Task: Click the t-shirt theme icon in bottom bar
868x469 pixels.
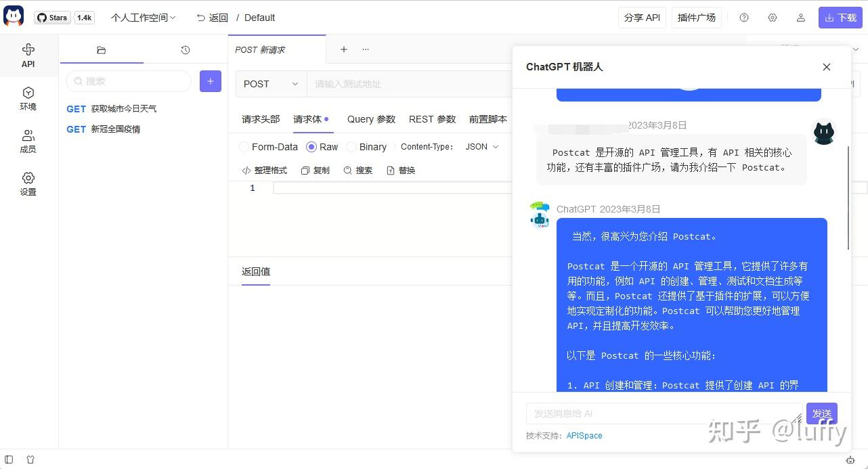Action: click(x=30, y=460)
